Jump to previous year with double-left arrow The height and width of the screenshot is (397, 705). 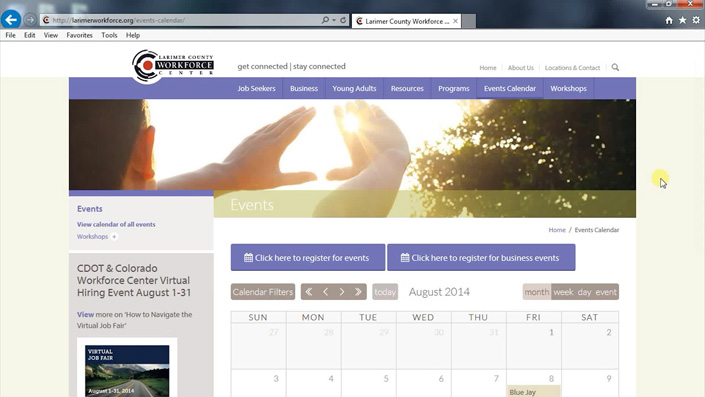(x=309, y=292)
